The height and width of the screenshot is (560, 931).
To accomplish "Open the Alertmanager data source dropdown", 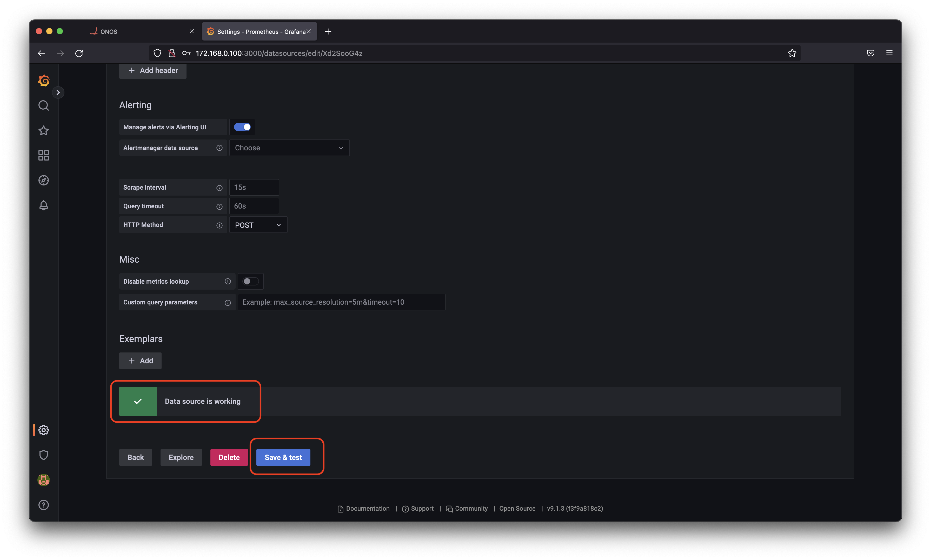I will pyautogui.click(x=289, y=148).
